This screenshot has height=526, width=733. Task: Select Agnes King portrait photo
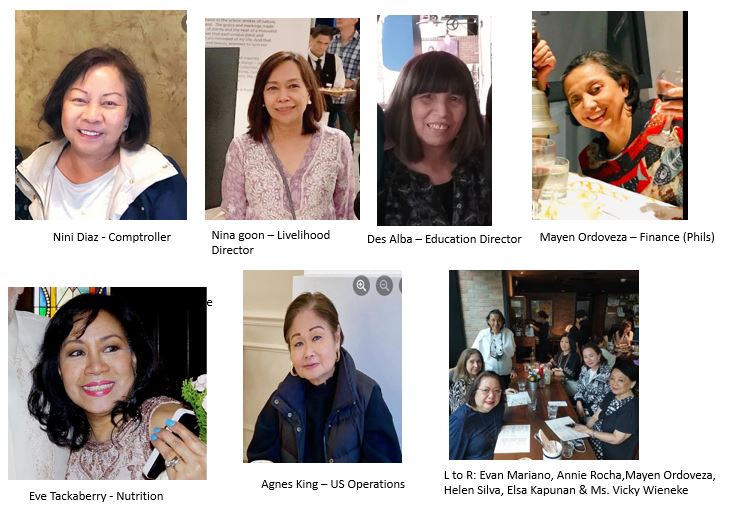[x=322, y=367]
